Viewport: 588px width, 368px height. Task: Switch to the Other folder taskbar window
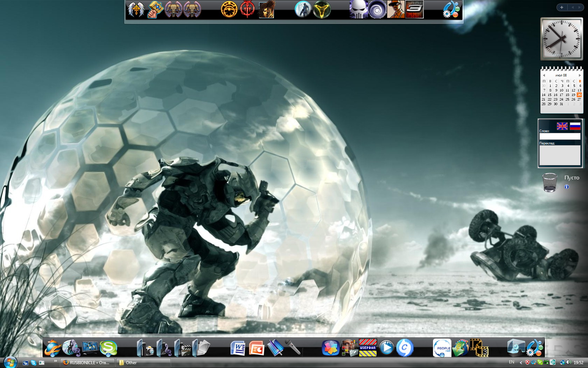[x=143, y=363]
